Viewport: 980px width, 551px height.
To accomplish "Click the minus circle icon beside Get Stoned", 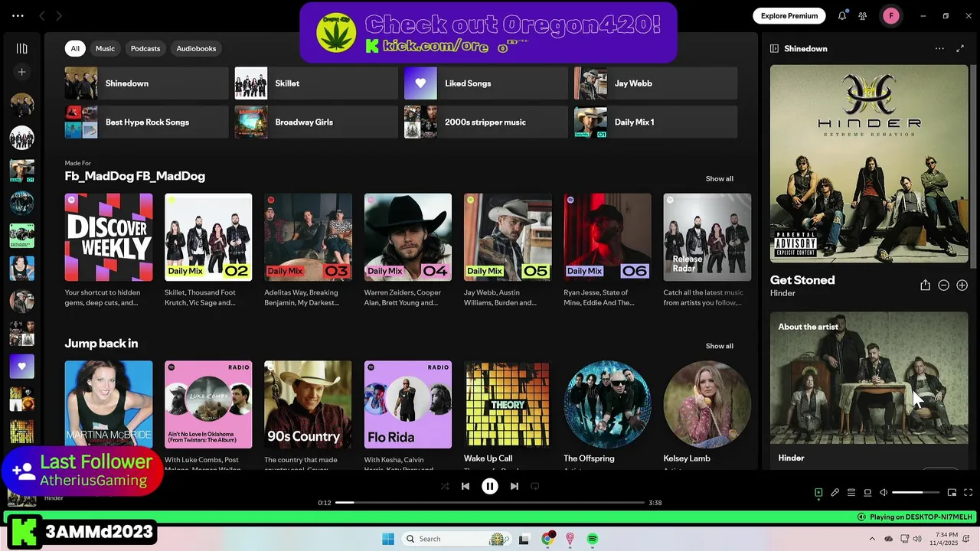I will click(x=943, y=285).
